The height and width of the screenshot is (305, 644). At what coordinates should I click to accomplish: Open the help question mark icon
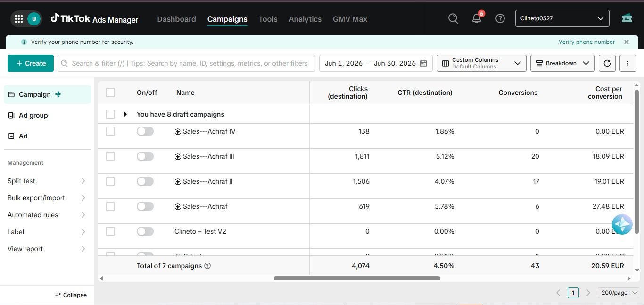500,19
